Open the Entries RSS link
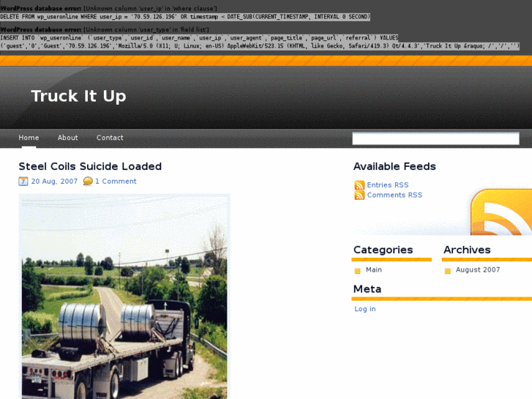Viewport: 532px width, 399px height. point(388,185)
